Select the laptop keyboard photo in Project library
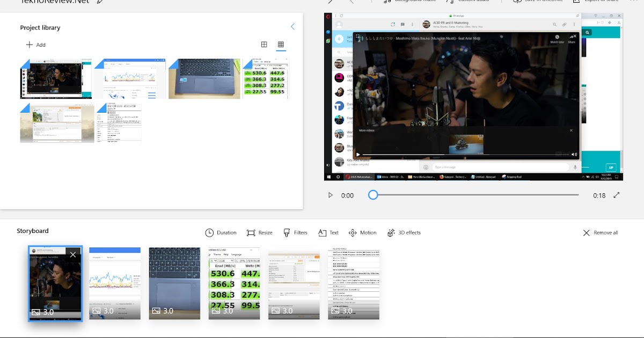 [x=204, y=79]
